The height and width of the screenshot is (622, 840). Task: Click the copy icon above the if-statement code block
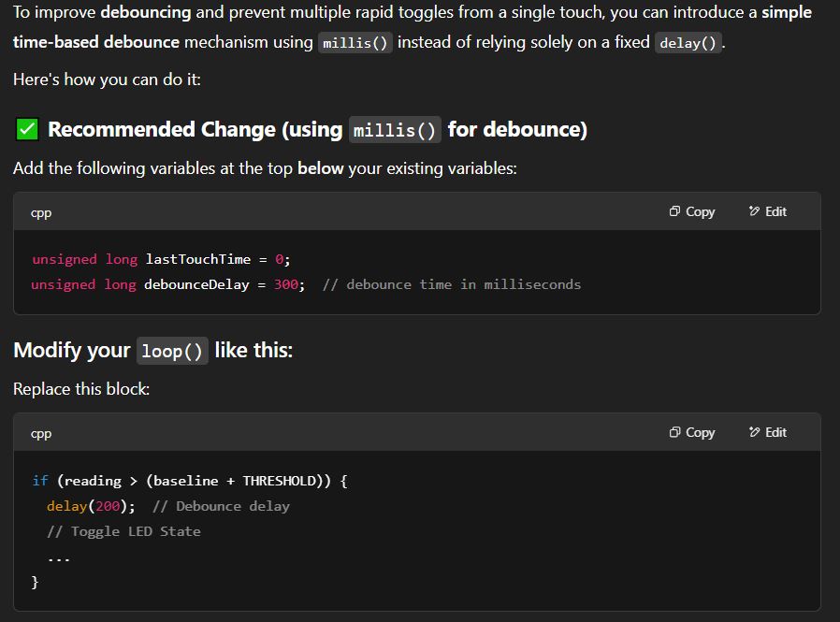[674, 432]
